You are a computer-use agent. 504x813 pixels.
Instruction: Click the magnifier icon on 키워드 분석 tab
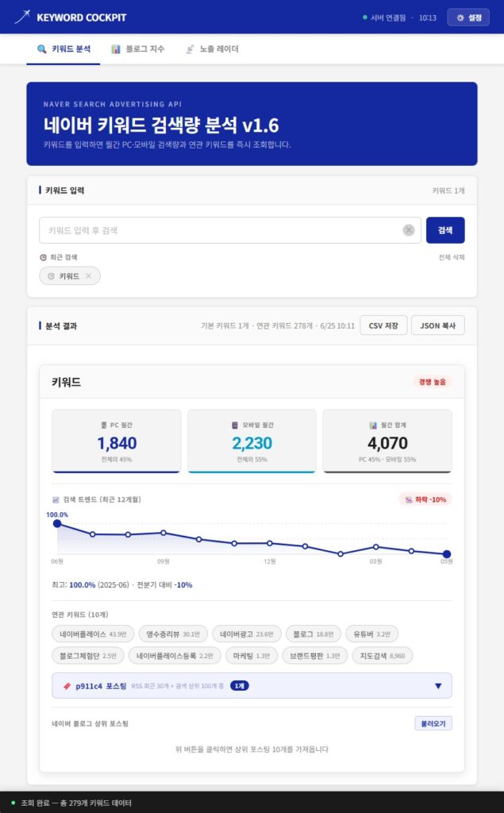click(x=41, y=48)
